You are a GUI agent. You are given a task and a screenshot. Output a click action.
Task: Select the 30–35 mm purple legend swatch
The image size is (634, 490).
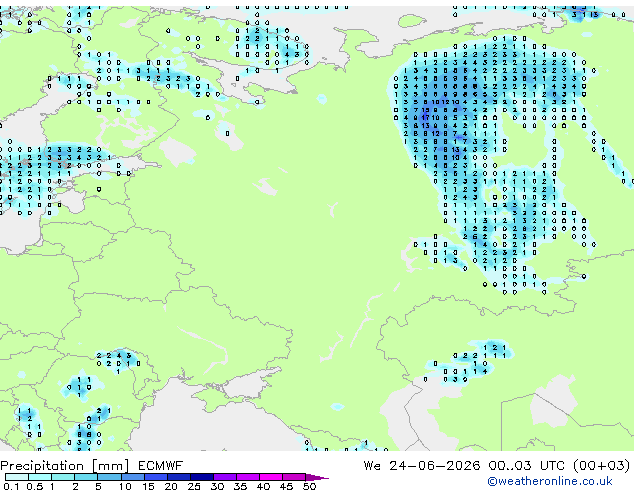(x=224, y=477)
